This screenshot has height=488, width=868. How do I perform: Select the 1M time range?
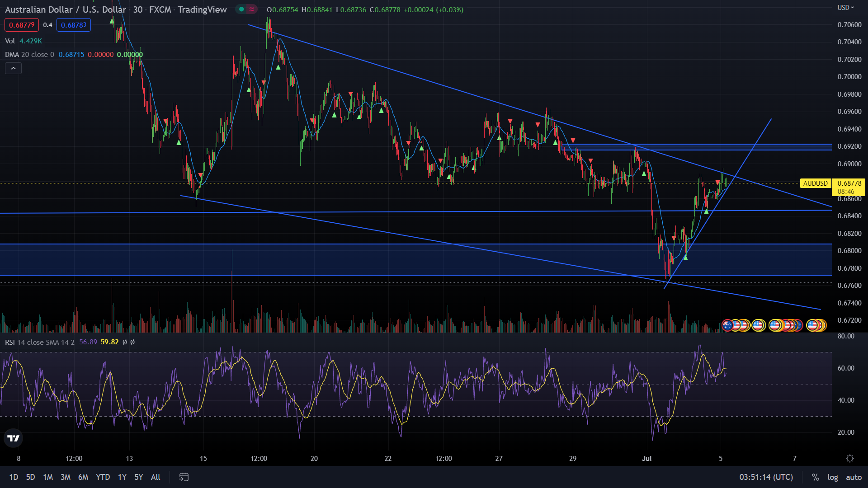tap(48, 477)
